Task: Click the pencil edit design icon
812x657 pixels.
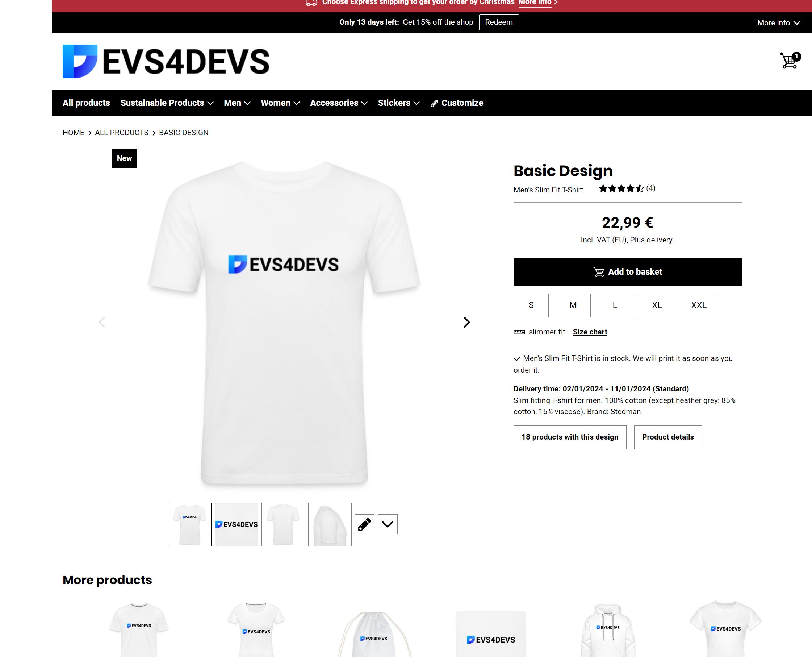Action: [x=365, y=524]
